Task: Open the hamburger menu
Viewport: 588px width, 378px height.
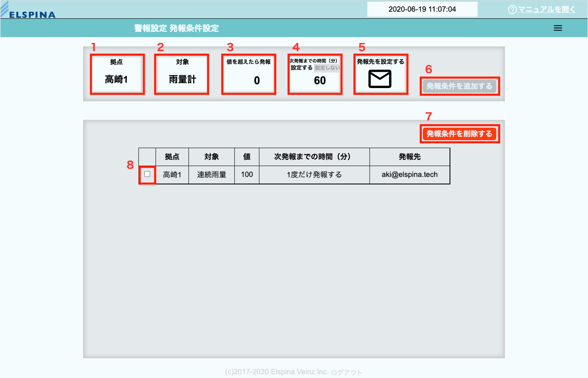Action: 558,28
